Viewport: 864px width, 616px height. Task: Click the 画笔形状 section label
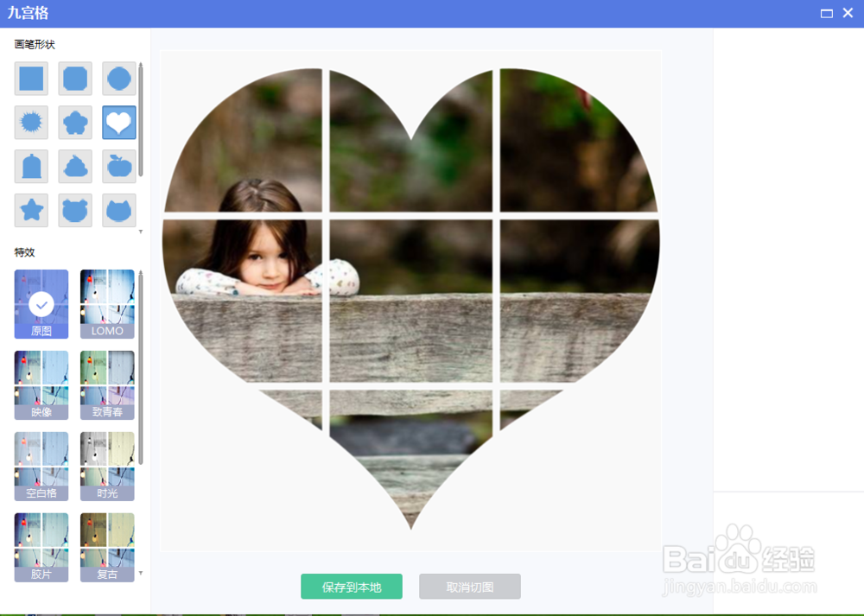coord(35,44)
